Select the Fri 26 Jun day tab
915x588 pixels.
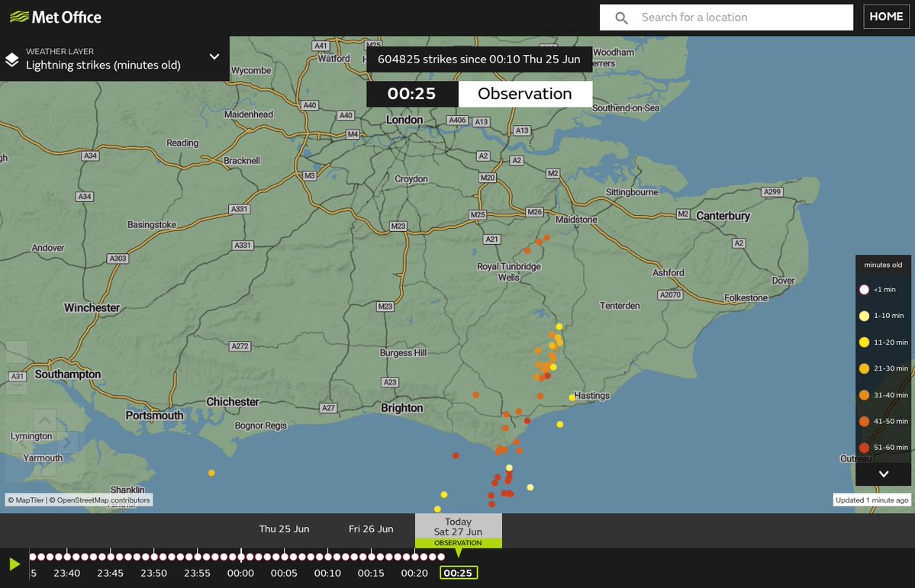[371, 529]
